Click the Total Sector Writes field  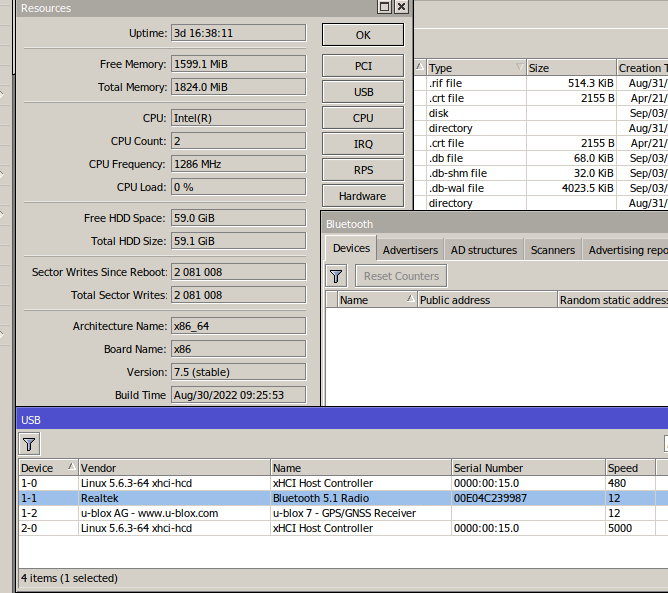(x=239, y=295)
